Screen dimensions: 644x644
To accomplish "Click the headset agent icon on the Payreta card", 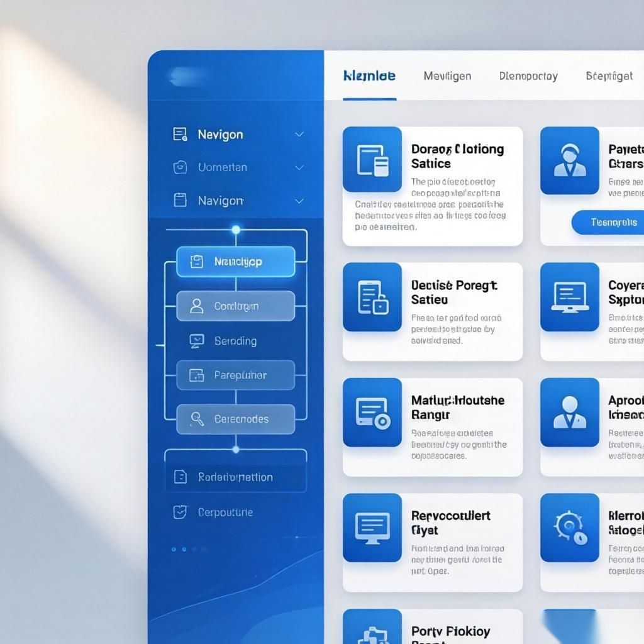I will [x=569, y=160].
